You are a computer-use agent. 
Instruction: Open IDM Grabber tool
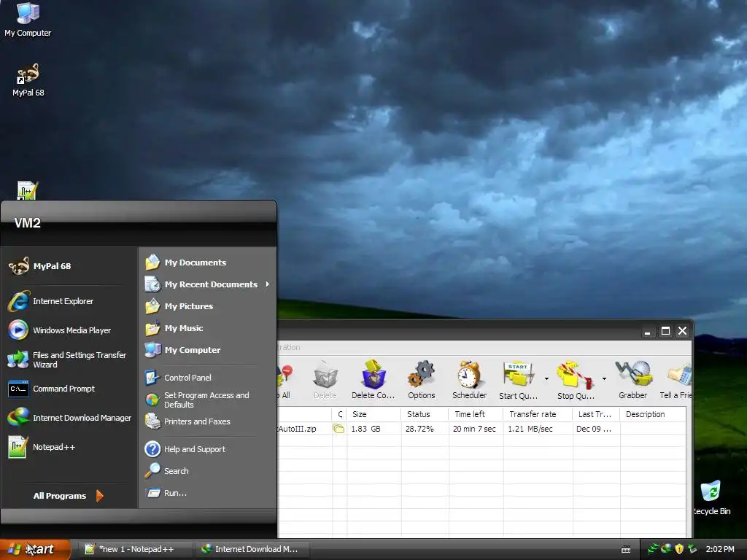click(x=632, y=380)
